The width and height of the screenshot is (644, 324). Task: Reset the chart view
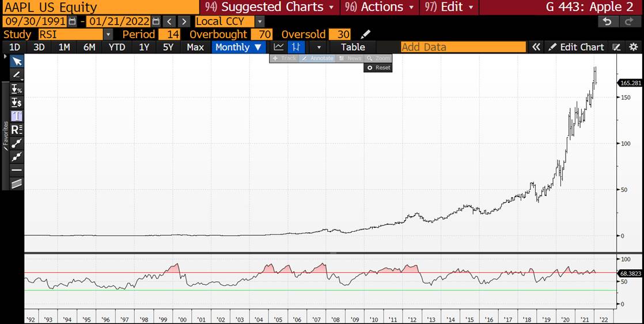click(x=378, y=68)
